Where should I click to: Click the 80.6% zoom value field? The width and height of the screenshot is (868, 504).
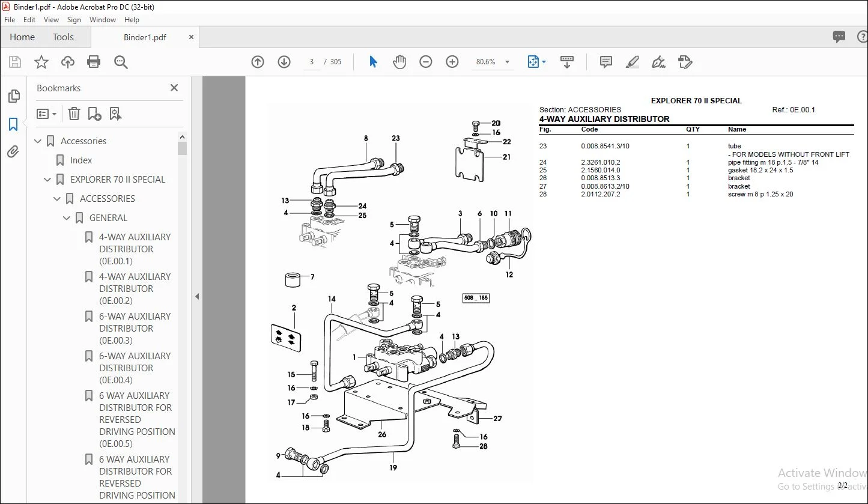tap(485, 62)
